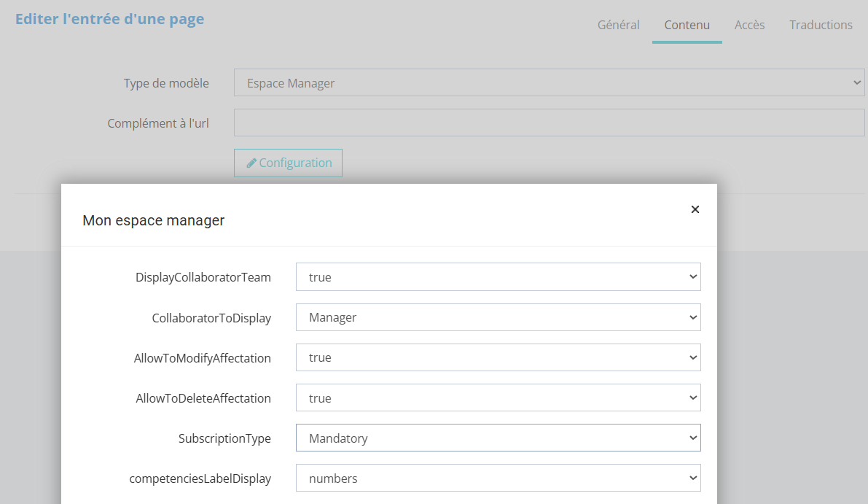Image resolution: width=868 pixels, height=504 pixels.
Task: Open the SubscriptionType Mandatory dropdown
Action: click(x=498, y=438)
